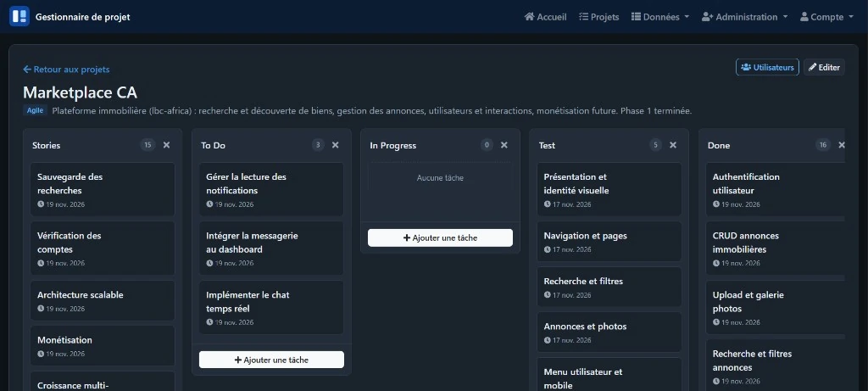The height and width of the screenshot is (391, 868).
Task: Click the Agile tag badge
Action: coord(36,111)
